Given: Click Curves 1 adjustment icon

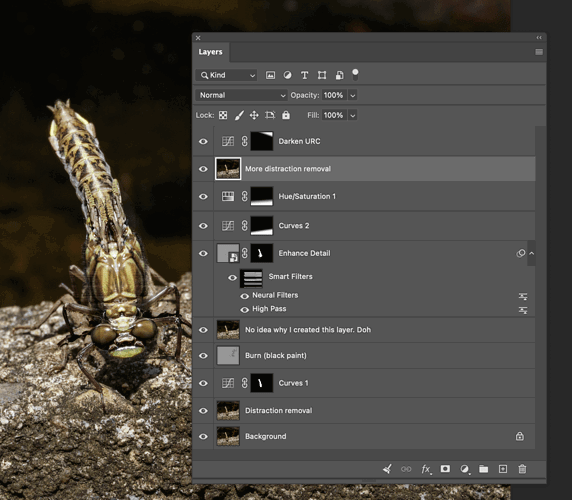Looking at the screenshot, I should click(228, 383).
